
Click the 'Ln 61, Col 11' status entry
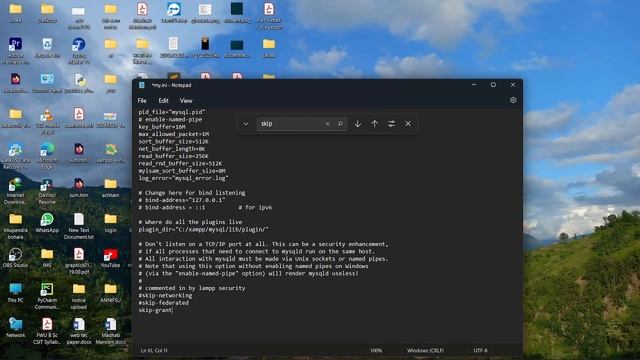coord(154,350)
